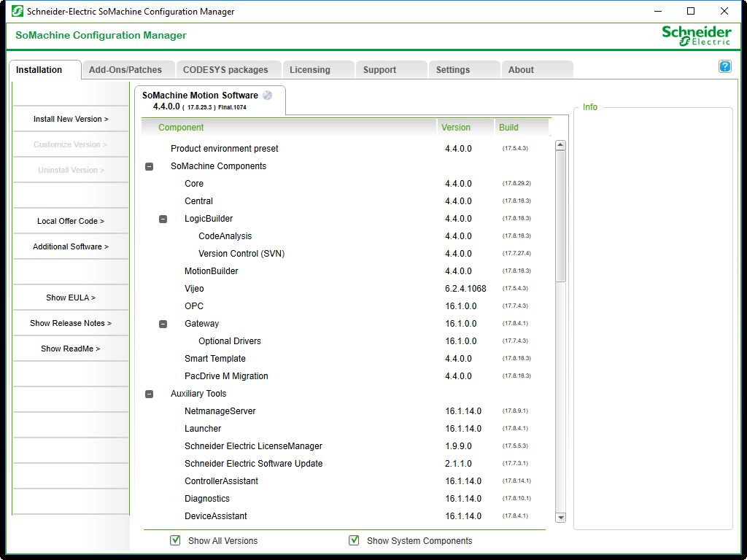The height and width of the screenshot is (560, 747).
Task: Click the disc icon beside SoMachine Motion Software
Action: pyautogui.click(x=268, y=96)
